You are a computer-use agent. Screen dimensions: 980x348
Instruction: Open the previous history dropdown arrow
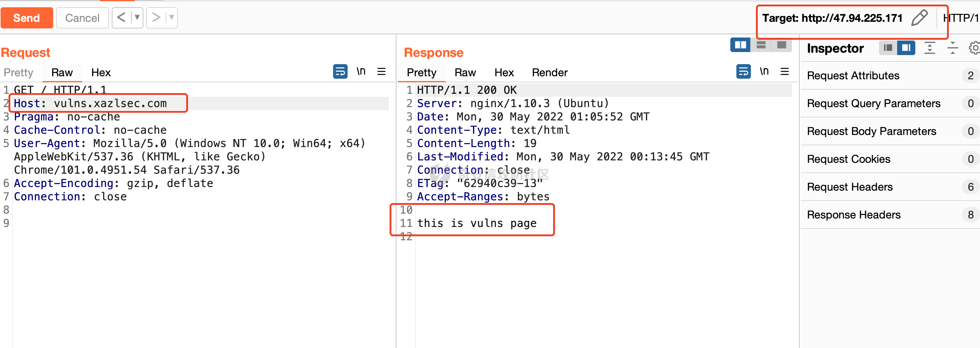137,18
